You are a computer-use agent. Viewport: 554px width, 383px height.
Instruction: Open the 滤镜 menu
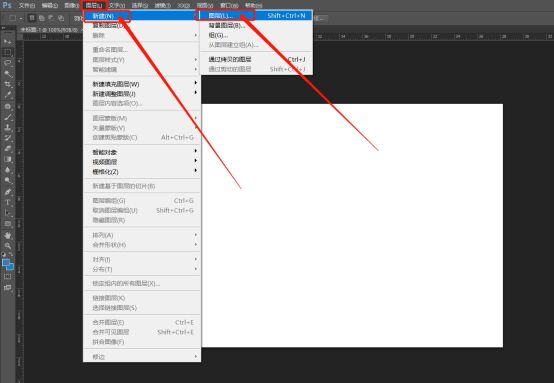pyautogui.click(x=163, y=6)
